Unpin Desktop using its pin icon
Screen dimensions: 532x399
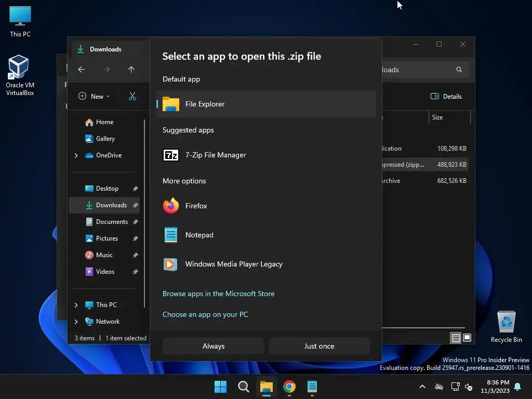136,189
